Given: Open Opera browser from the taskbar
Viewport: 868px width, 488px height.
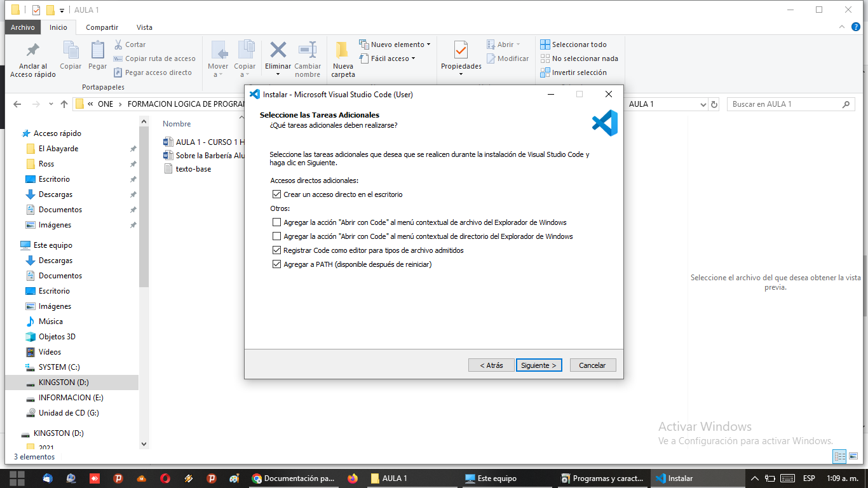Looking at the screenshot, I should click(x=165, y=478).
